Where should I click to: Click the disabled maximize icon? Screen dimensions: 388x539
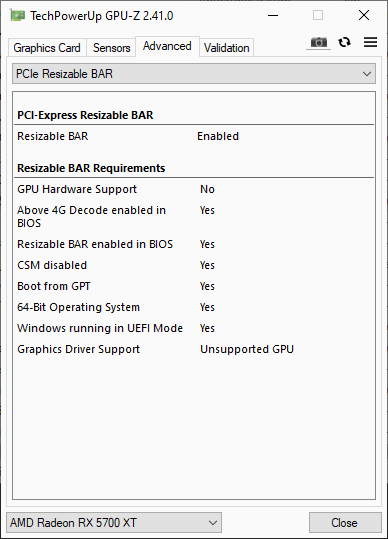point(318,15)
